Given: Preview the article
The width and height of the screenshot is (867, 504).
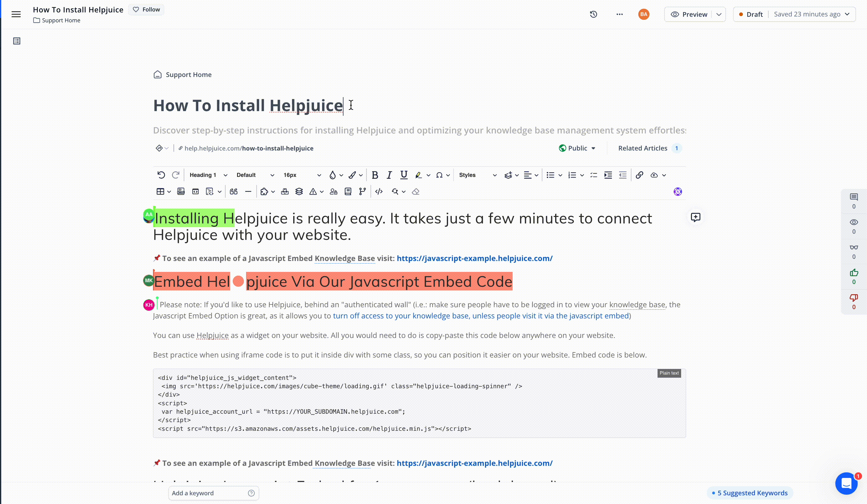Looking at the screenshot, I should [x=689, y=14].
